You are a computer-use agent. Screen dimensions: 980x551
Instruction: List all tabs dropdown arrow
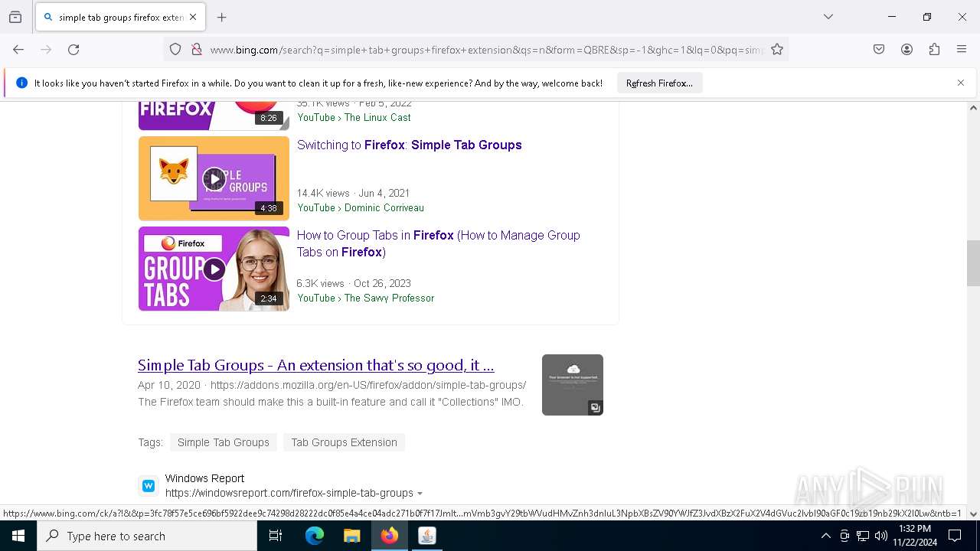pyautogui.click(x=828, y=17)
